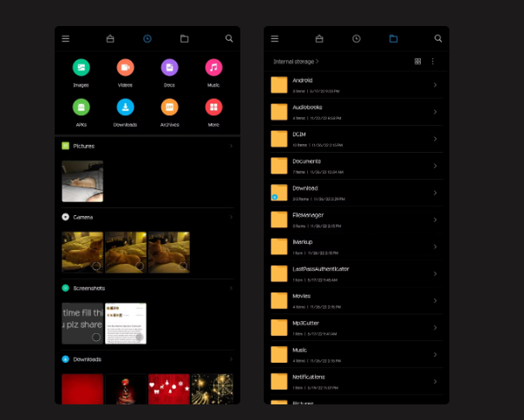Open the Videos category
This screenshot has height=420, width=524.
pos(125,68)
